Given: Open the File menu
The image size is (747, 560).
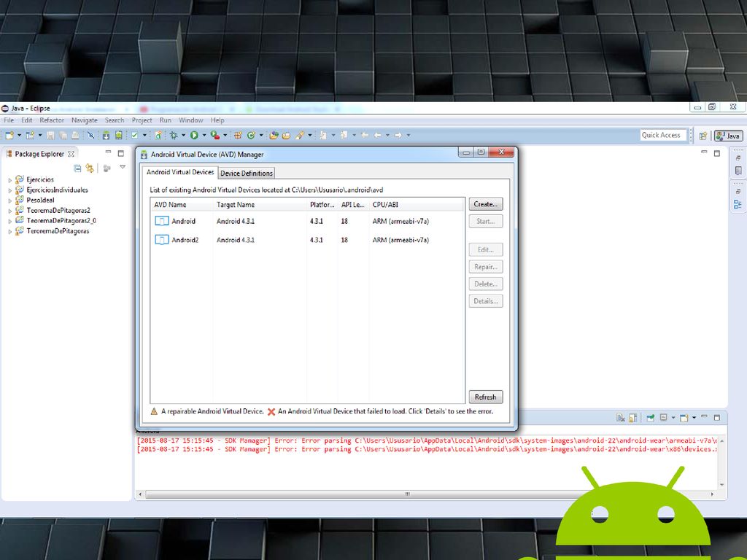Looking at the screenshot, I should coord(9,120).
